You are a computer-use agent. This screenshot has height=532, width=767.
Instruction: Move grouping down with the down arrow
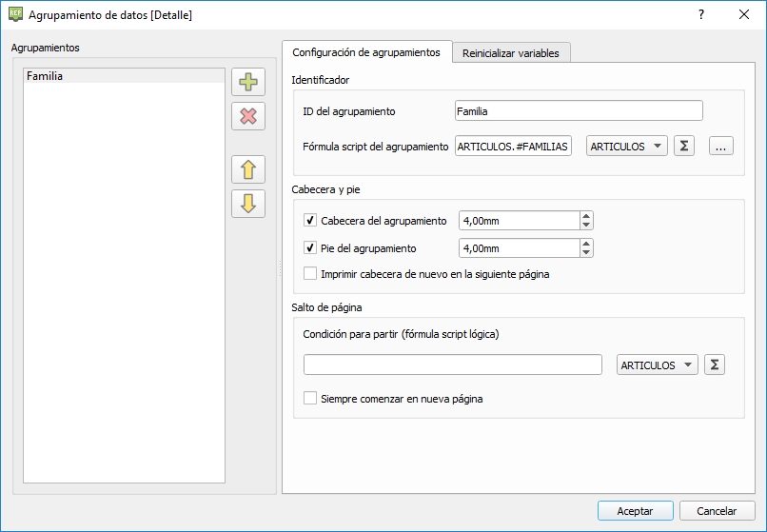(248, 204)
